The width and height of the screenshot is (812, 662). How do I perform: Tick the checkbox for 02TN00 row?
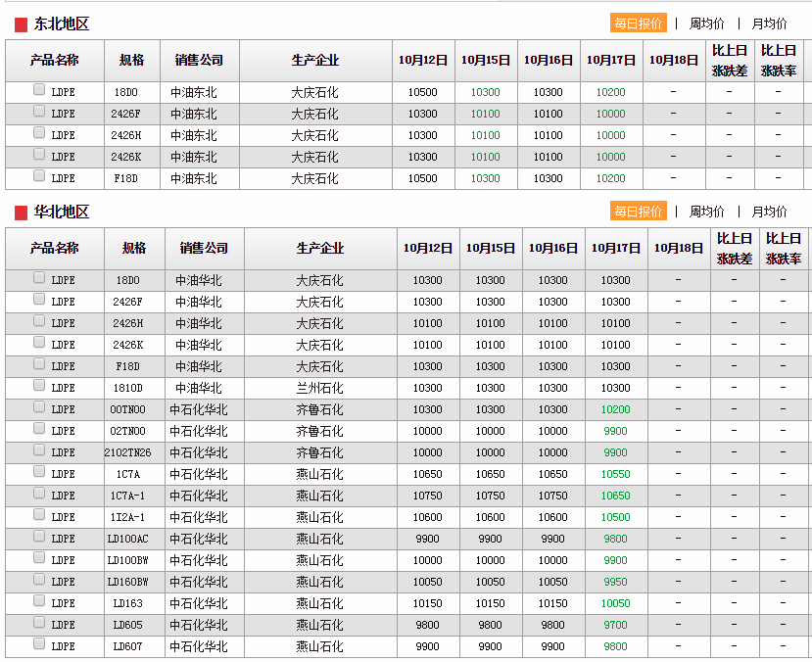(x=39, y=428)
